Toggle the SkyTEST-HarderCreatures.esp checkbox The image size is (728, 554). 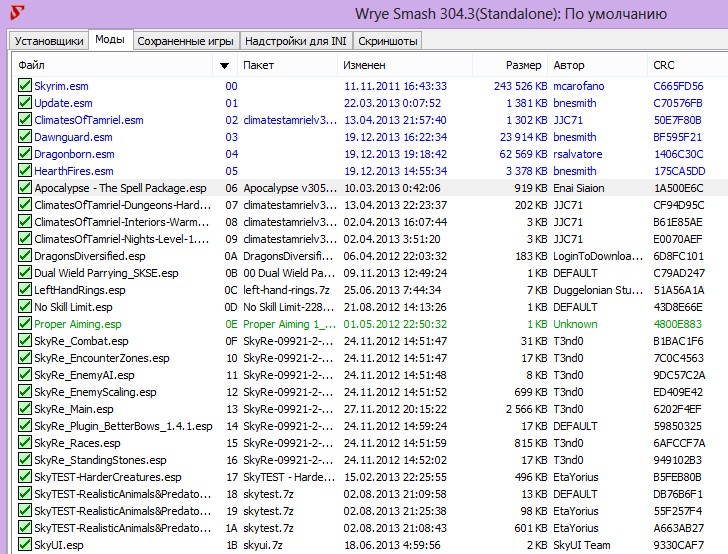[x=25, y=476]
